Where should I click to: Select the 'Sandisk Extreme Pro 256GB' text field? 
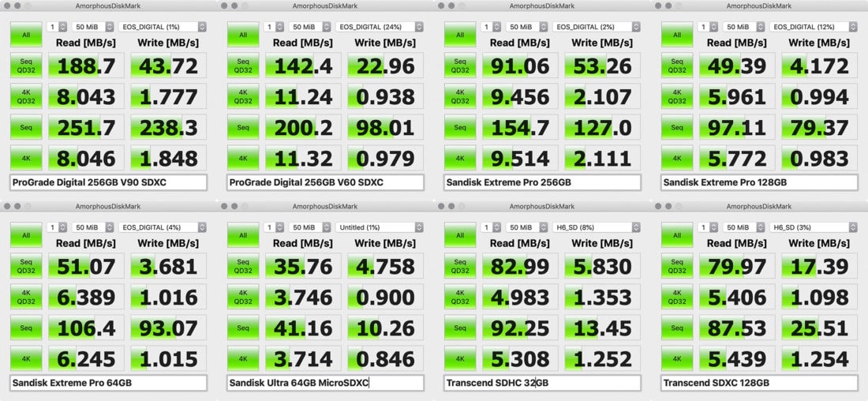click(542, 182)
